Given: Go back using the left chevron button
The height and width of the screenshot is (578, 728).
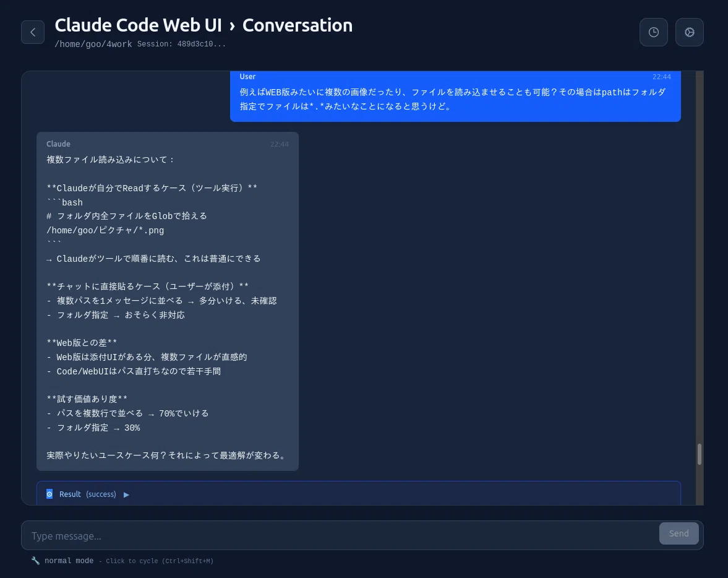Looking at the screenshot, I should (x=33, y=32).
